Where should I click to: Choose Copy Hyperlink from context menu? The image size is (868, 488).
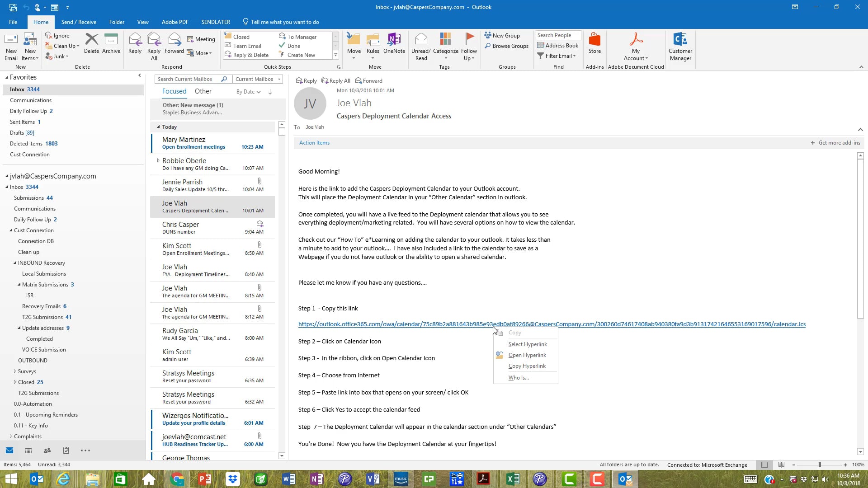(526, 366)
